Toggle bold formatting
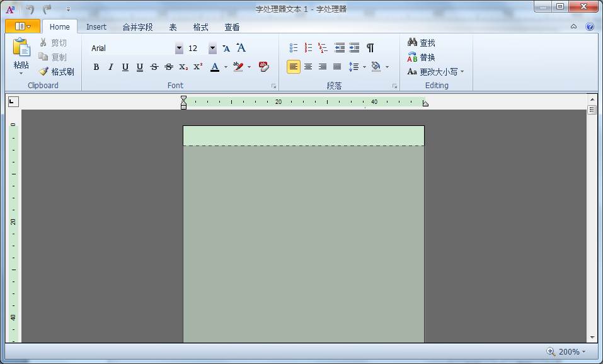This screenshot has width=603, height=364. [96, 67]
